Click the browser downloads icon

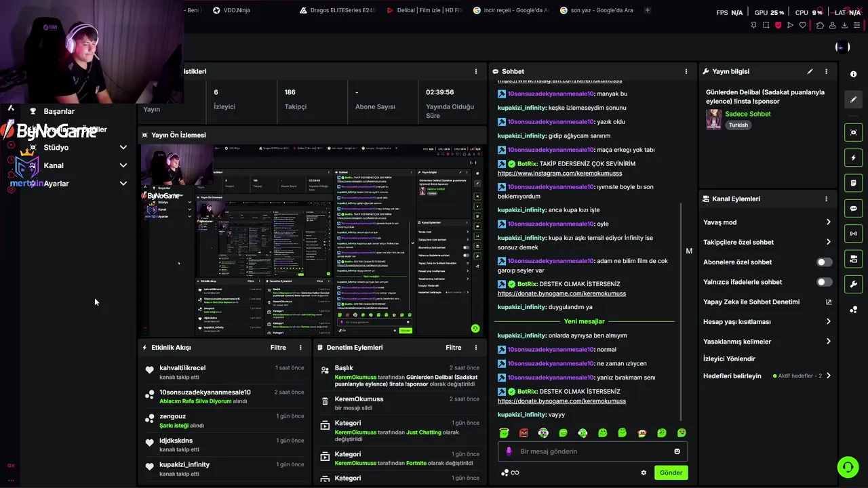(x=845, y=25)
